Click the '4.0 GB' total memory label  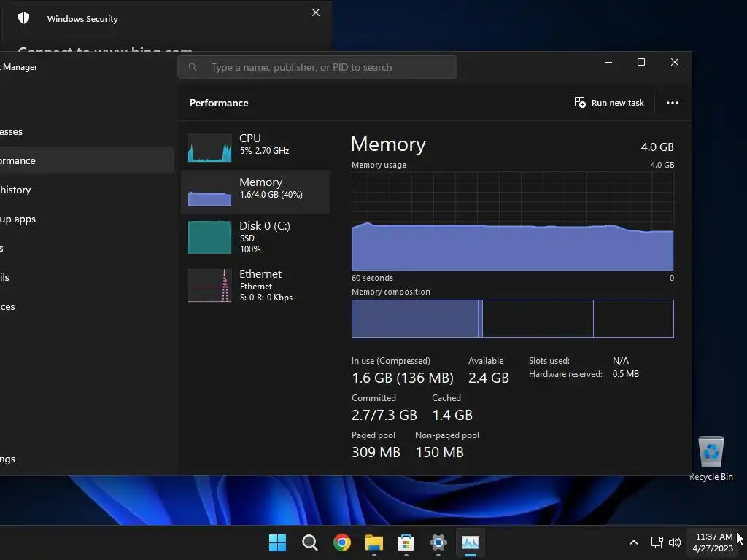(x=657, y=147)
